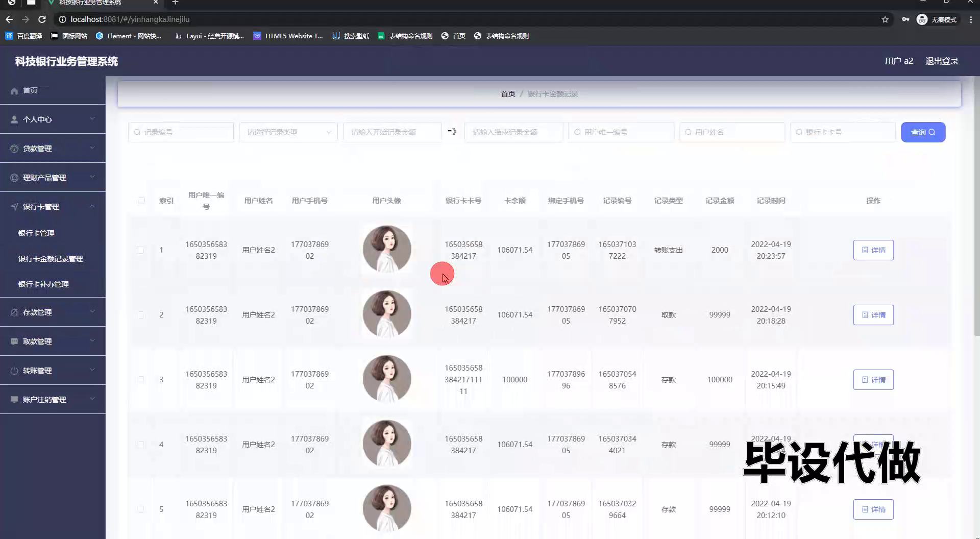Open the 搜索壁纸 bookmark
980x539 pixels.
point(351,36)
